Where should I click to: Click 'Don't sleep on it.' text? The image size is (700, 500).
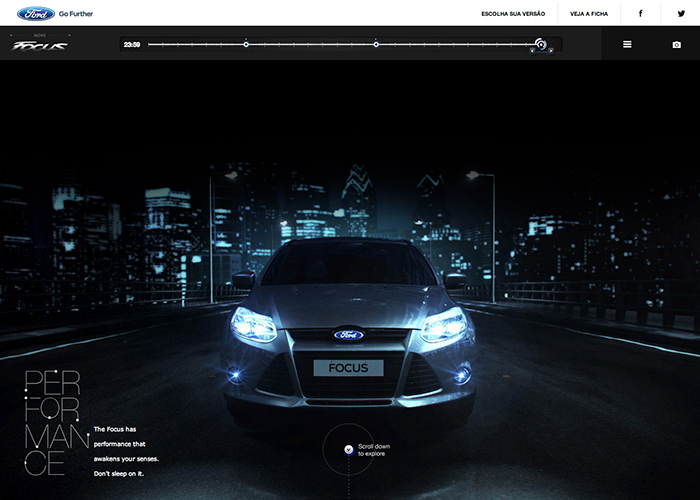(x=119, y=474)
